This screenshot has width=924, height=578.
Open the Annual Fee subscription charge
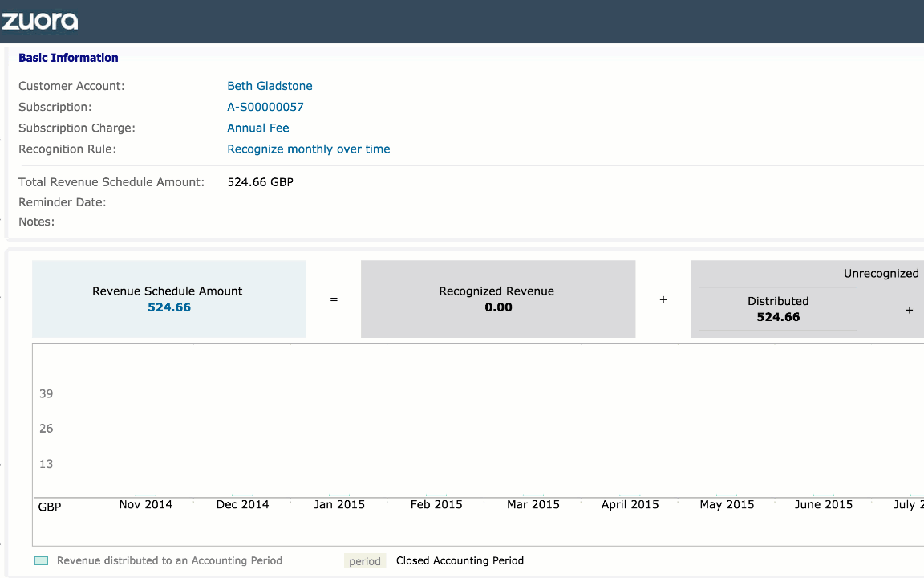[x=257, y=128]
